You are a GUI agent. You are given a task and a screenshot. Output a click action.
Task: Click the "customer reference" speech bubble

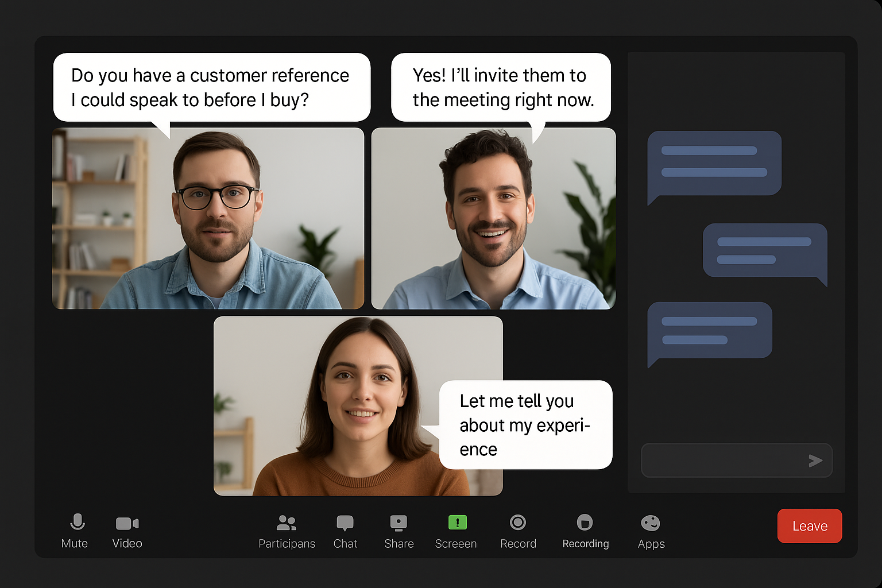[x=211, y=87]
